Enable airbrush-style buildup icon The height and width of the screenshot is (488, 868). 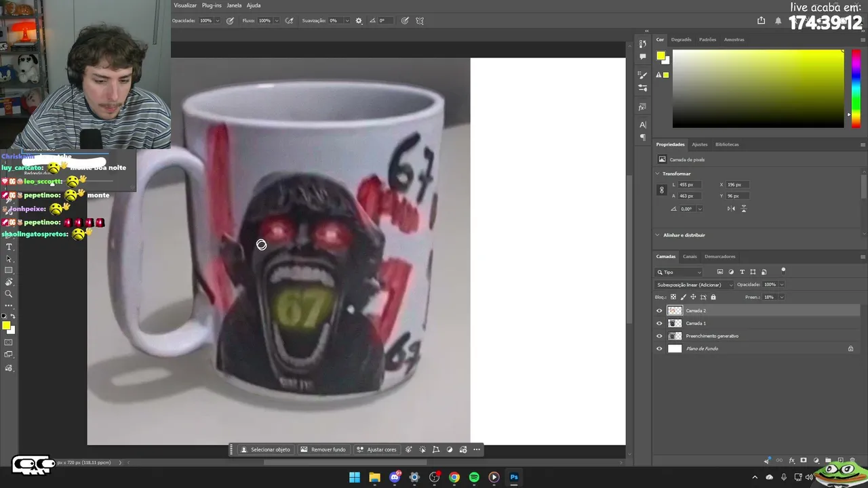pos(290,20)
